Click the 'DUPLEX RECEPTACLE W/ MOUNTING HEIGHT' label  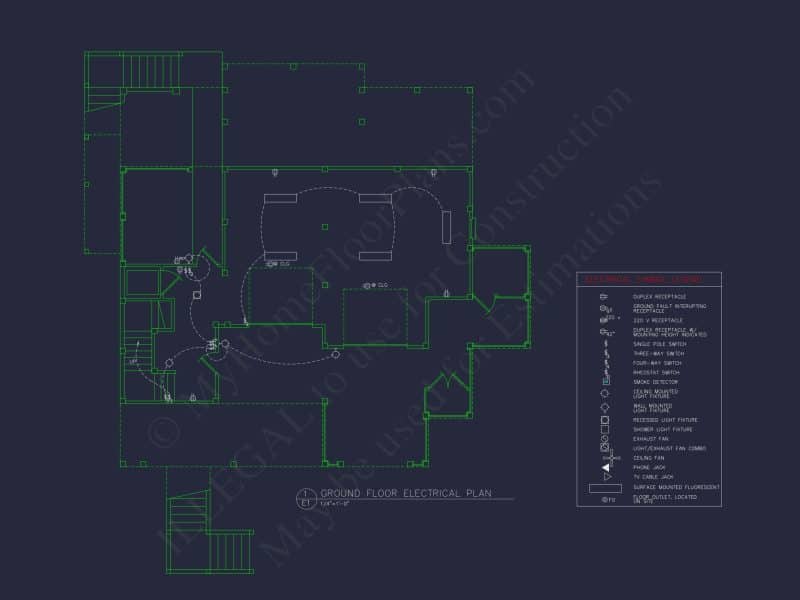pos(670,332)
